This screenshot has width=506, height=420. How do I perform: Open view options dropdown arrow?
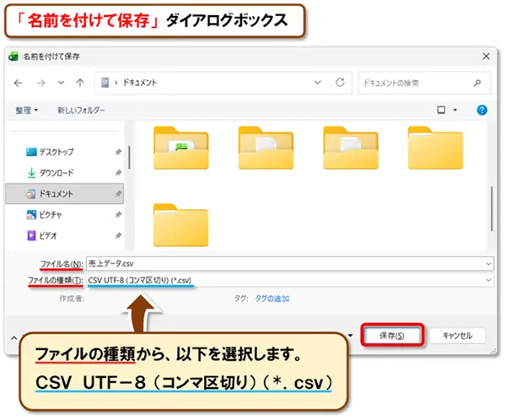[455, 110]
